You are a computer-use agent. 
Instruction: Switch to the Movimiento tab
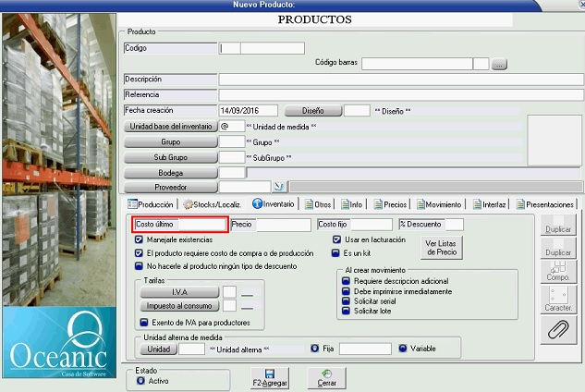coord(439,204)
